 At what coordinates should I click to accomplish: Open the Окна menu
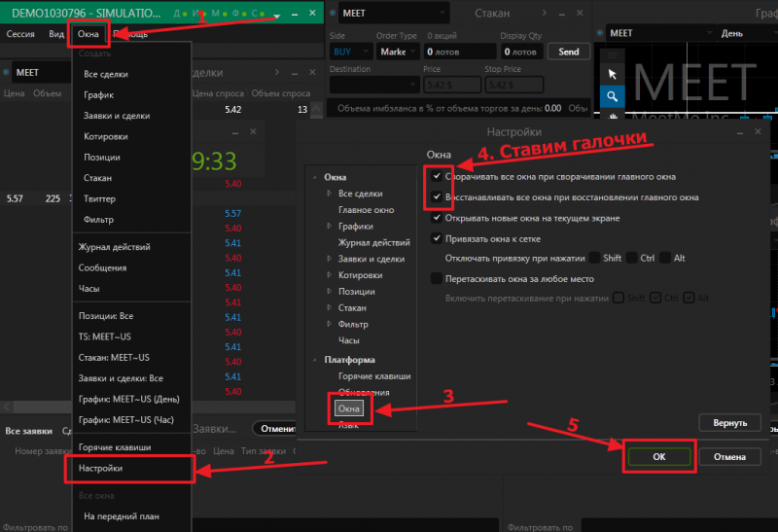click(88, 34)
